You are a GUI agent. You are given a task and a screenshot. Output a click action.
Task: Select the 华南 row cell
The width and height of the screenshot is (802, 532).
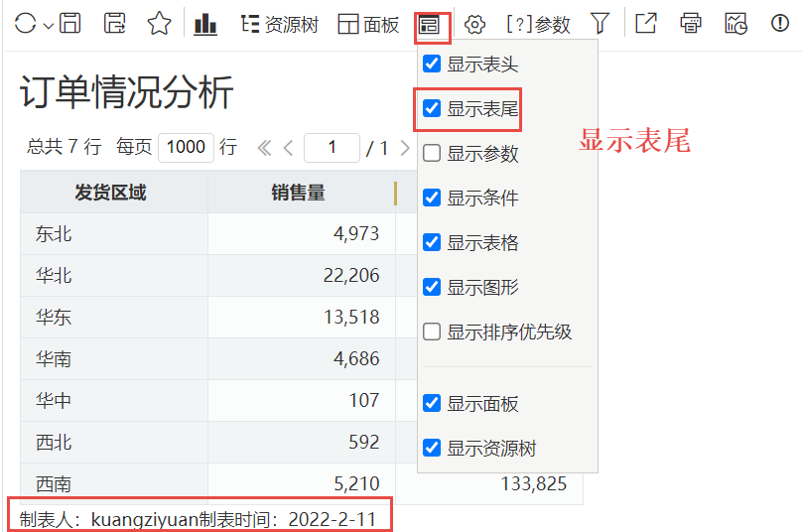[x=114, y=358]
